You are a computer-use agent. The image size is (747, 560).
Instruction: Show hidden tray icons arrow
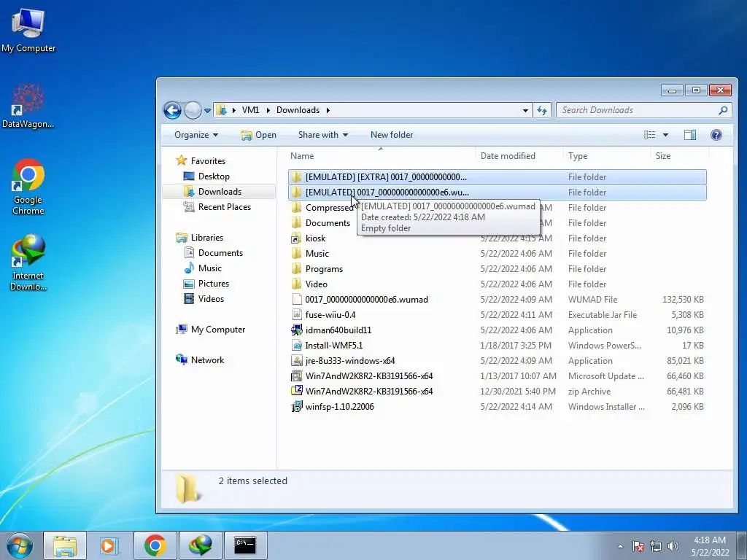pos(620,546)
